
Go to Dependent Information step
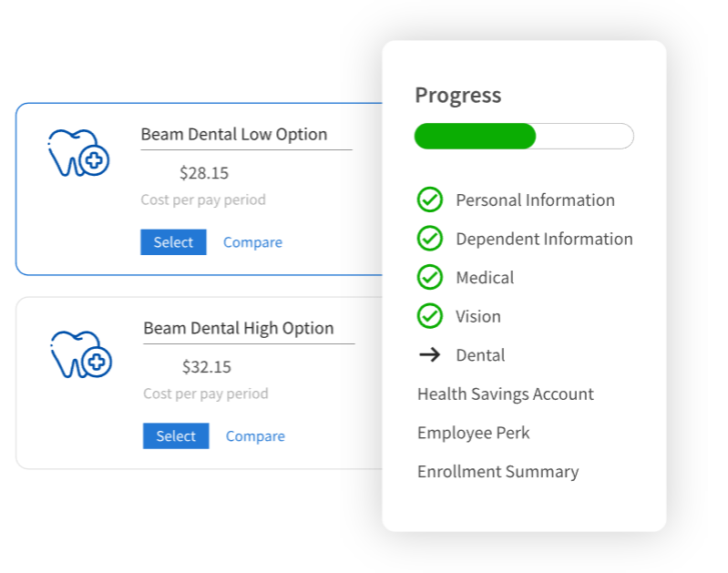coord(544,240)
